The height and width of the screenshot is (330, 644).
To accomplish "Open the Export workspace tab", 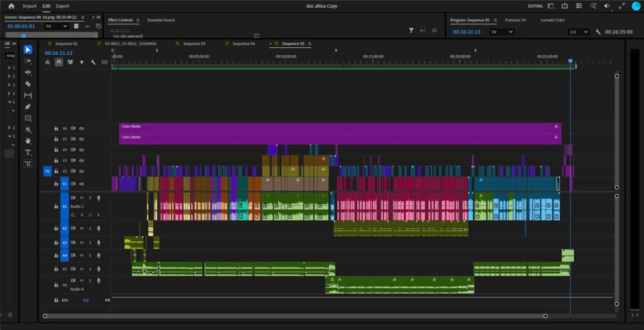I will coord(62,6).
